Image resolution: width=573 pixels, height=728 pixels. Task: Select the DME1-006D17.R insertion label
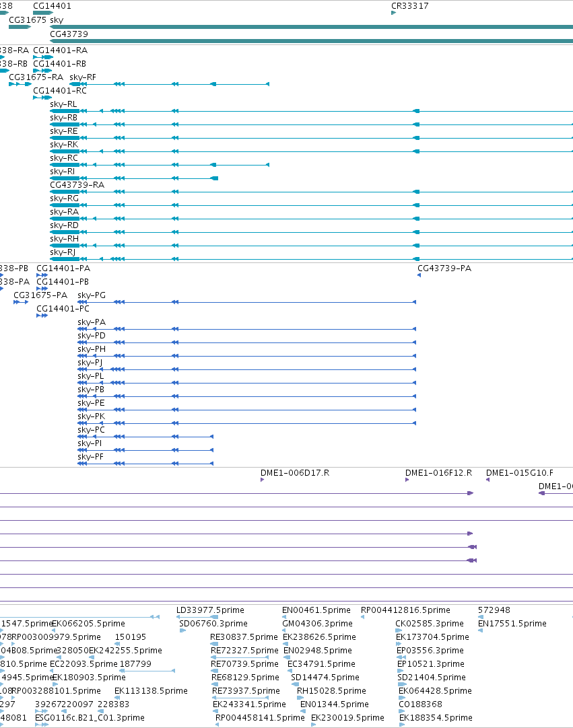[295, 473]
